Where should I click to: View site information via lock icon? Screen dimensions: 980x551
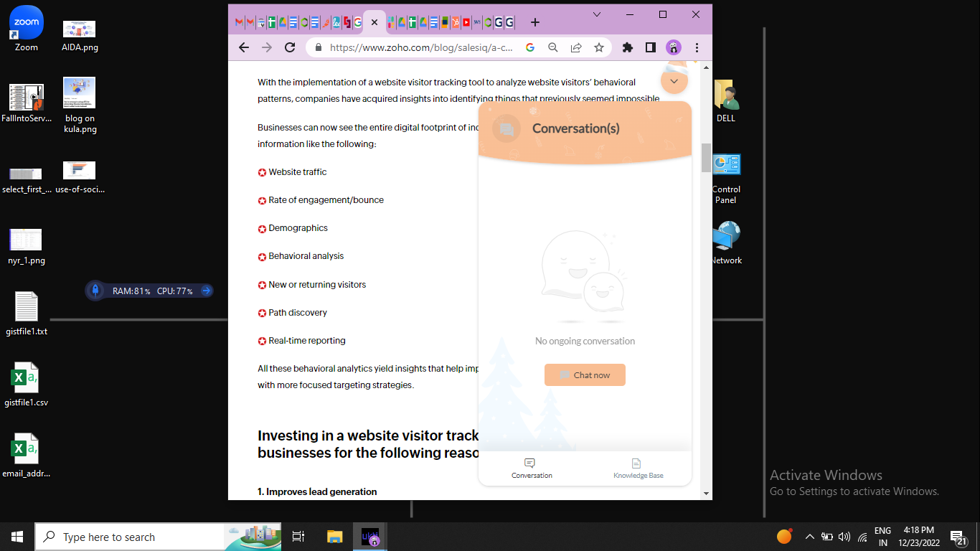(x=318, y=47)
